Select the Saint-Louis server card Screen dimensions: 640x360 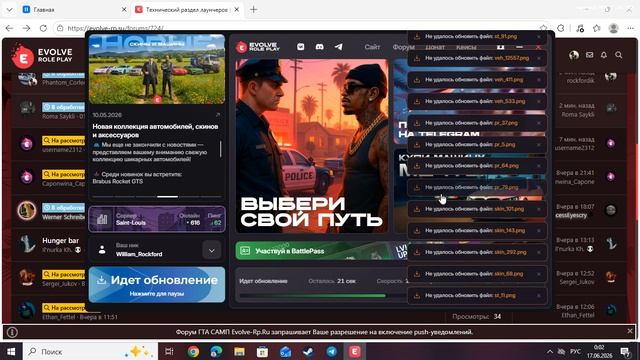coord(157,219)
